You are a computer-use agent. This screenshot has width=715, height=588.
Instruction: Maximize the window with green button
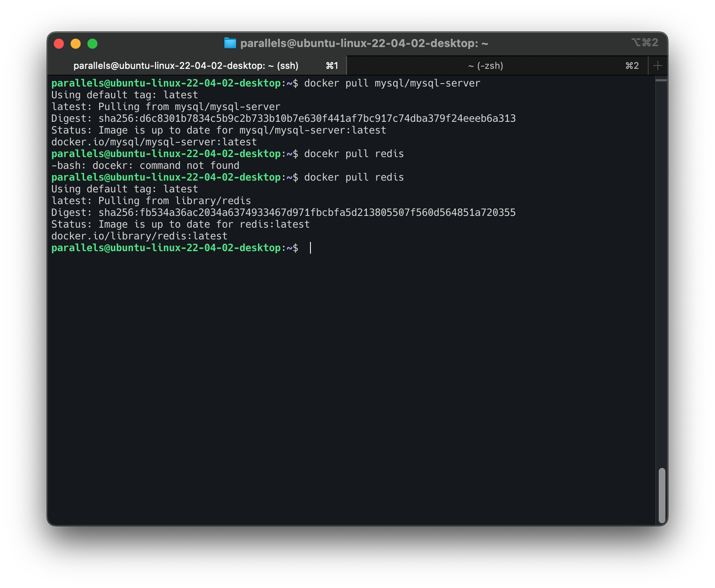point(92,44)
